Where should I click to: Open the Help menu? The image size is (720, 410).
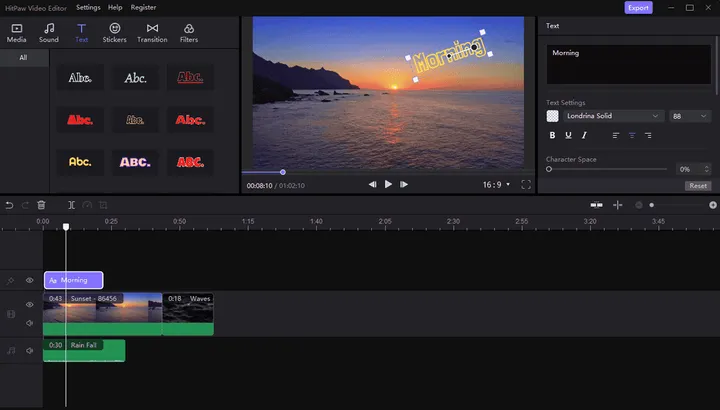coord(115,7)
